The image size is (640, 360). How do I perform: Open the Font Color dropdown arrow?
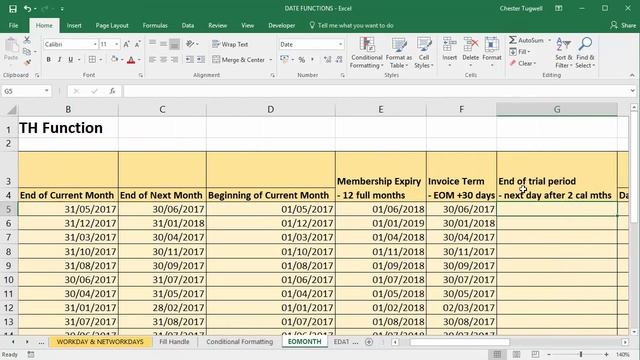click(x=140, y=60)
